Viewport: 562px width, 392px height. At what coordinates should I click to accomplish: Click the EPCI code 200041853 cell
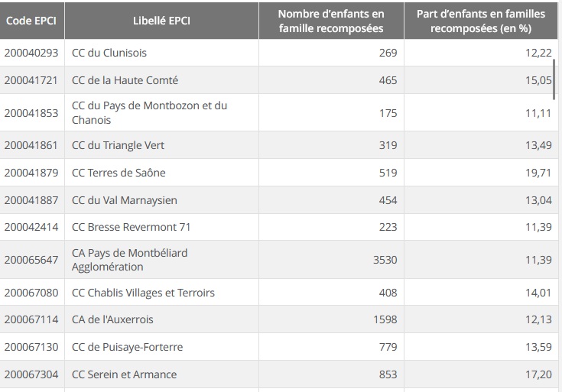(x=31, y=113)
